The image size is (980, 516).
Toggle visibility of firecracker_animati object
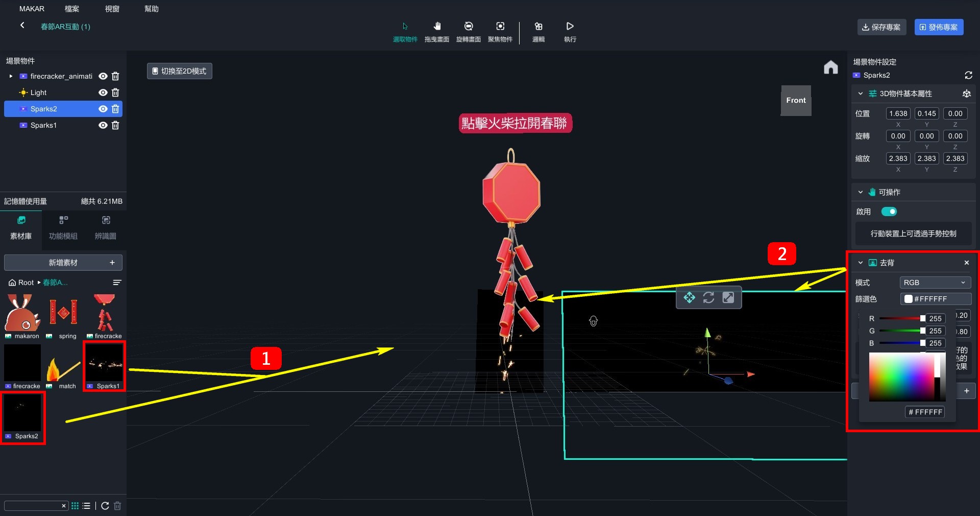tap(103, 76)
